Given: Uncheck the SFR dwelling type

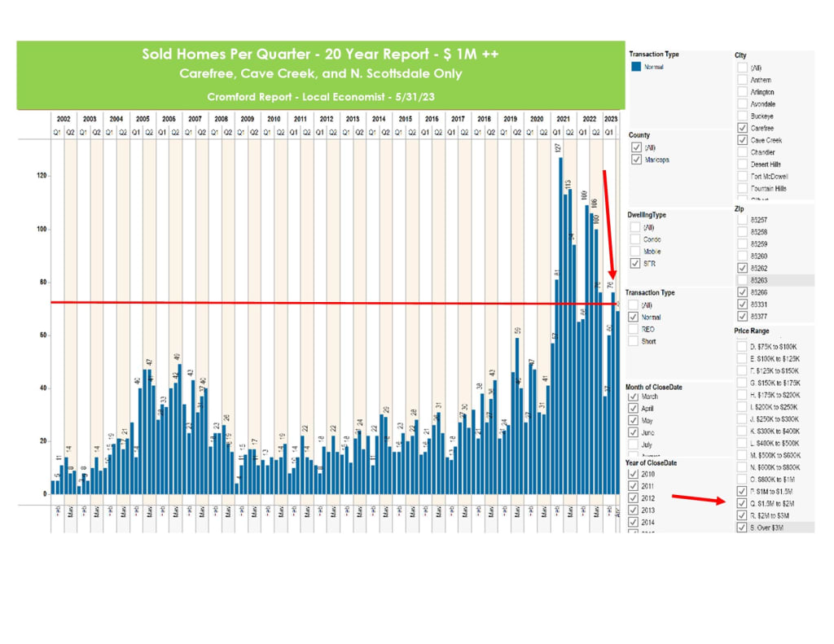Looking at the screenshot, I should [x=636, y=263].
